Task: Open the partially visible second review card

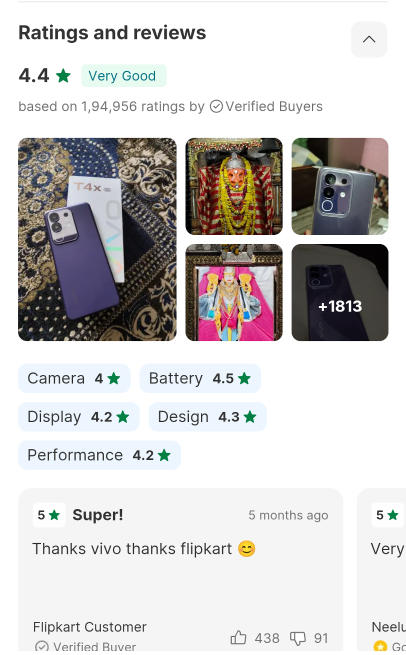Action: 381,571
